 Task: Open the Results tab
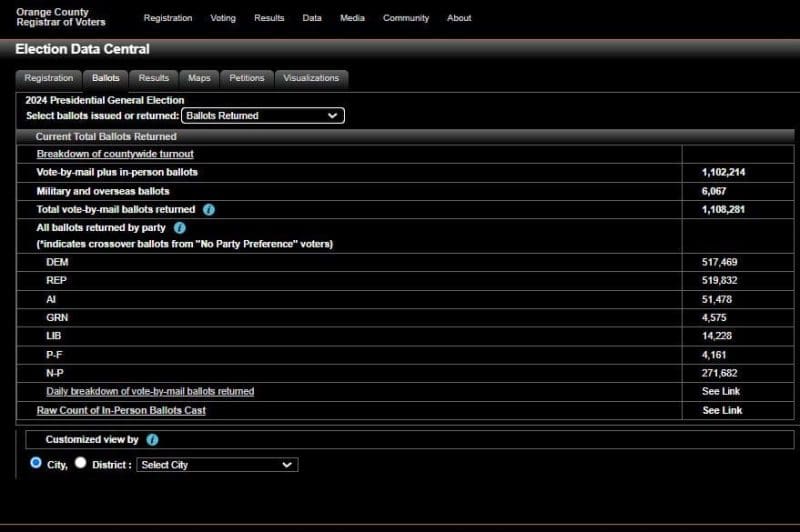click(x=154, y=78)
